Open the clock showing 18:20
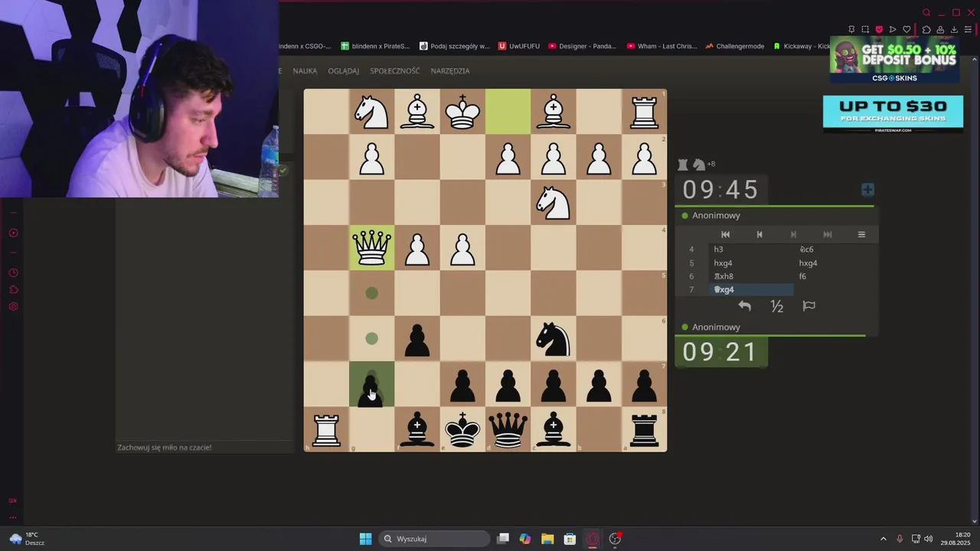This screenshot has width=980, height=551. click(955, 539)
